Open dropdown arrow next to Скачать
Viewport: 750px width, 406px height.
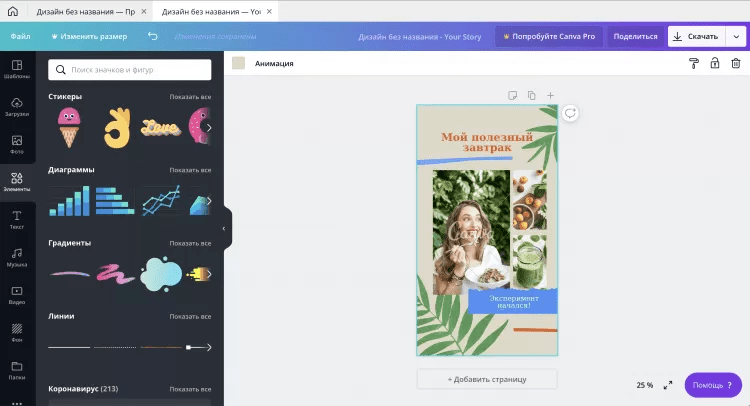pyautogui.click(x=737, y=36)
